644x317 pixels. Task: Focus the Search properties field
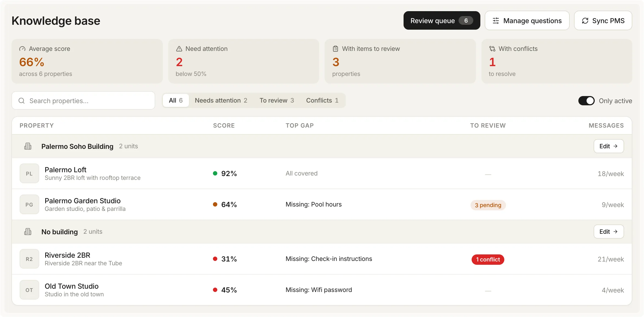coord(83,101)
